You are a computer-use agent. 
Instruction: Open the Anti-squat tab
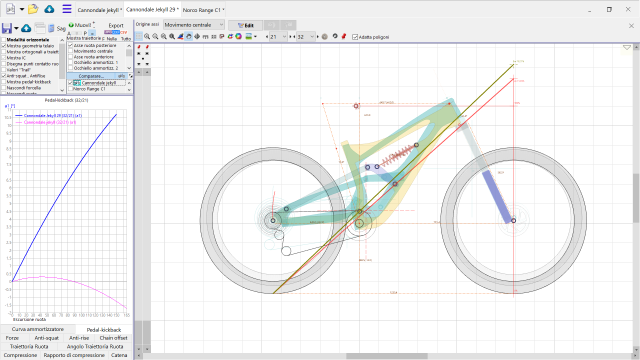[47, 338]
